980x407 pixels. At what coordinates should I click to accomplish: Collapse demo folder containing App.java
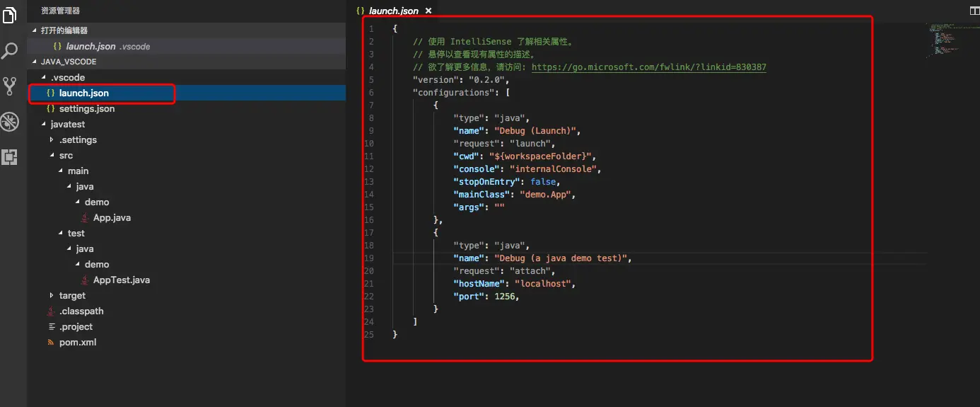pyautogui.click(x=77, y=202)
